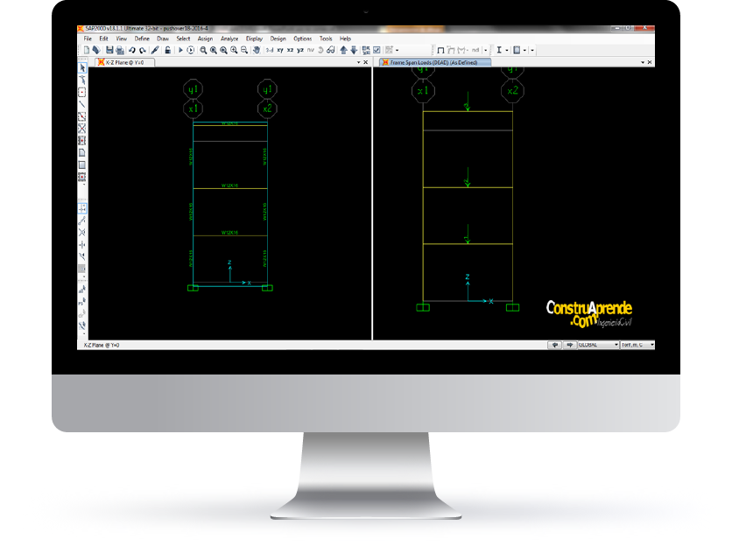732x560 pixels.
Task: Set view to the yz plane
Action: coord(300,50)
